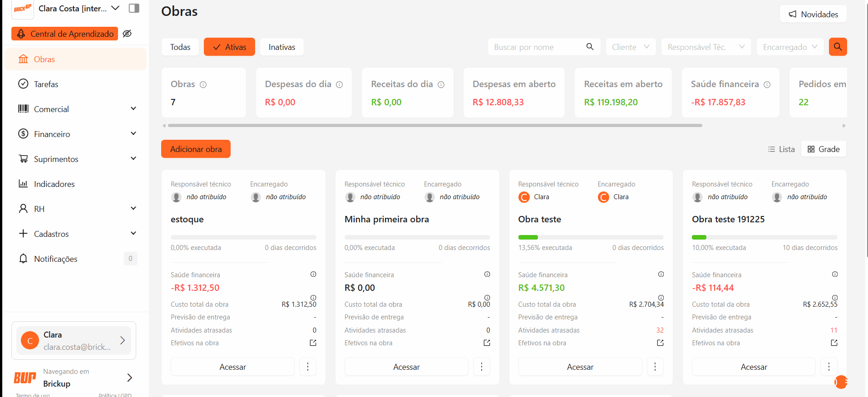This screenshot has width=868, height=397.
Task: Click the orange search button icon
Action: coord(838,47)
